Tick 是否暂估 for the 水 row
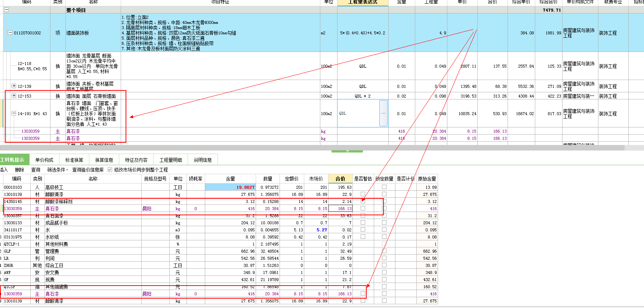Image resolution: width=644 pixels, height=308 pixels. 363,230
